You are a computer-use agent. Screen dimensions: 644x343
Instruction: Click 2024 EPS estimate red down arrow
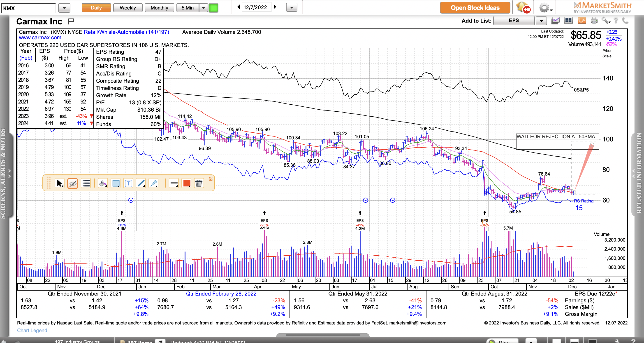pos(91,123)
